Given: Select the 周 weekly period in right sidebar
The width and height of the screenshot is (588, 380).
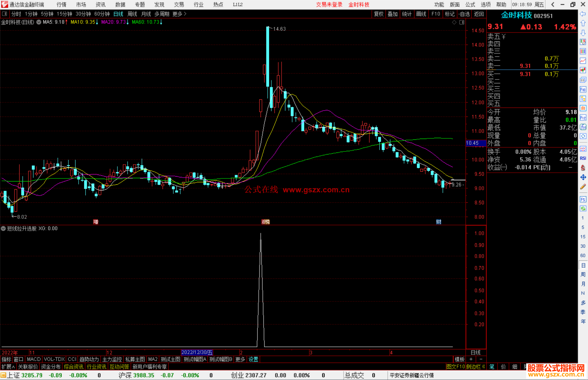Looking at the screenshot, I should (x=583, y=275).
